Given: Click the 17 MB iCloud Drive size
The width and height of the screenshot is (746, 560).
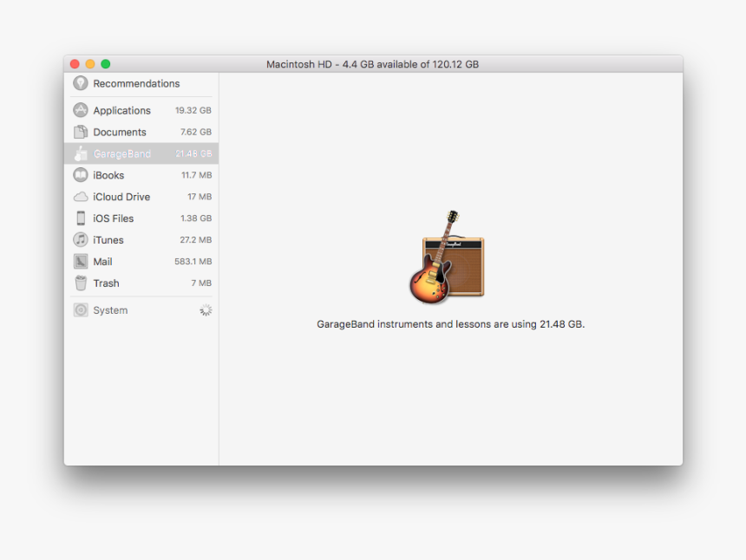Looking at the screenshot, I should [200, 197].
